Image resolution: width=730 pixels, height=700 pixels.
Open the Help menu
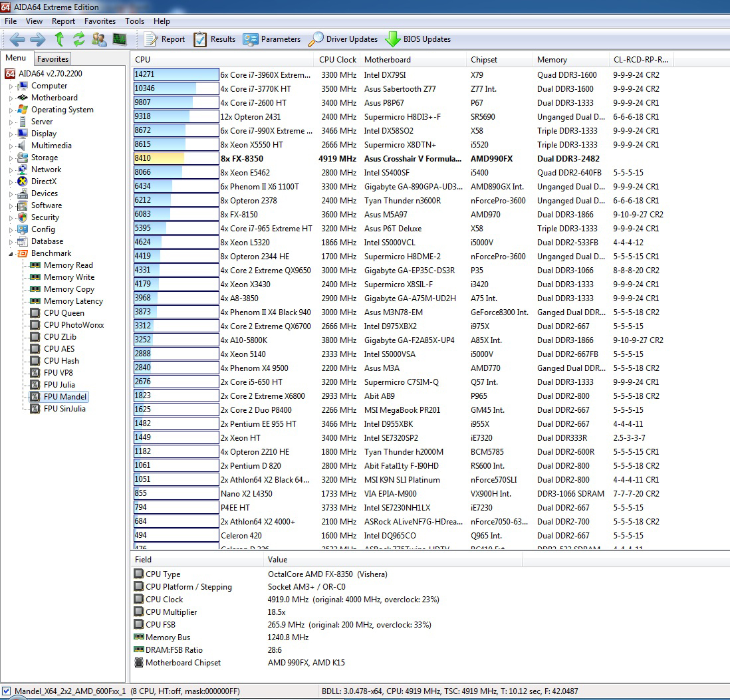tap(162, 21)
